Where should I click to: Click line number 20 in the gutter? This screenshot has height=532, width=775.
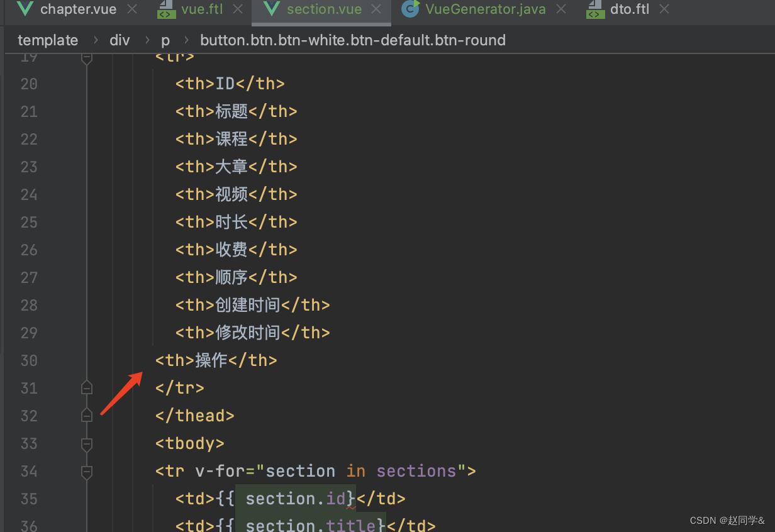[x=29, y=84]
